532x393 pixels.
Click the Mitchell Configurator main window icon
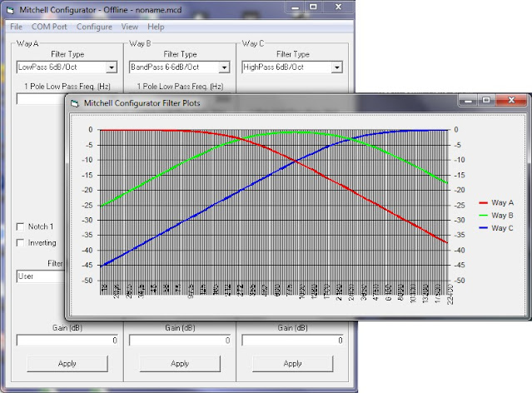pos(11,10)
